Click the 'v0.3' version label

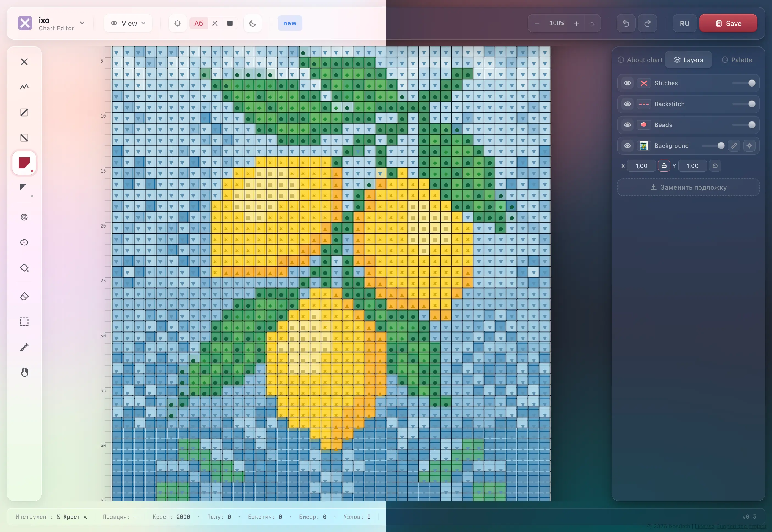click(x=749, y=517)
